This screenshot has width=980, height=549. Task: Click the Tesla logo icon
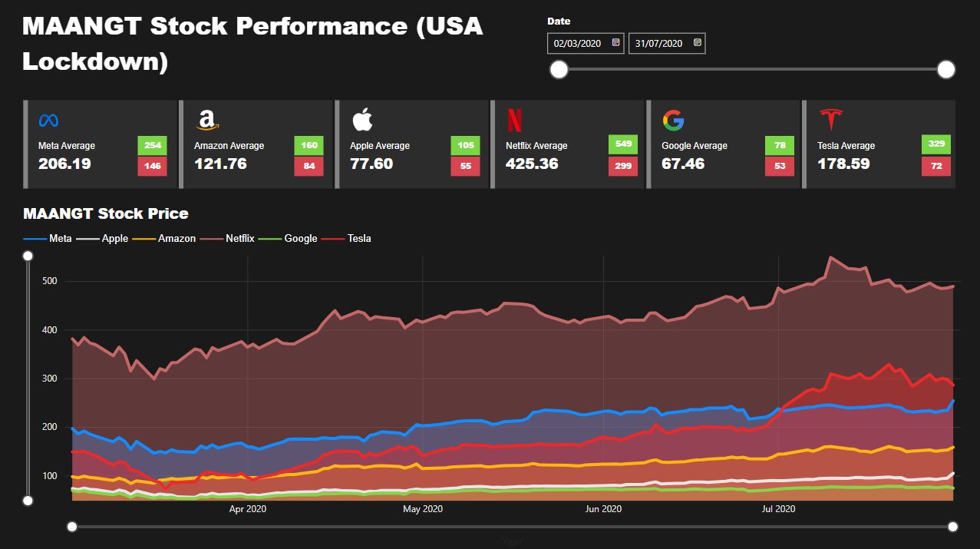coord(831,121)
